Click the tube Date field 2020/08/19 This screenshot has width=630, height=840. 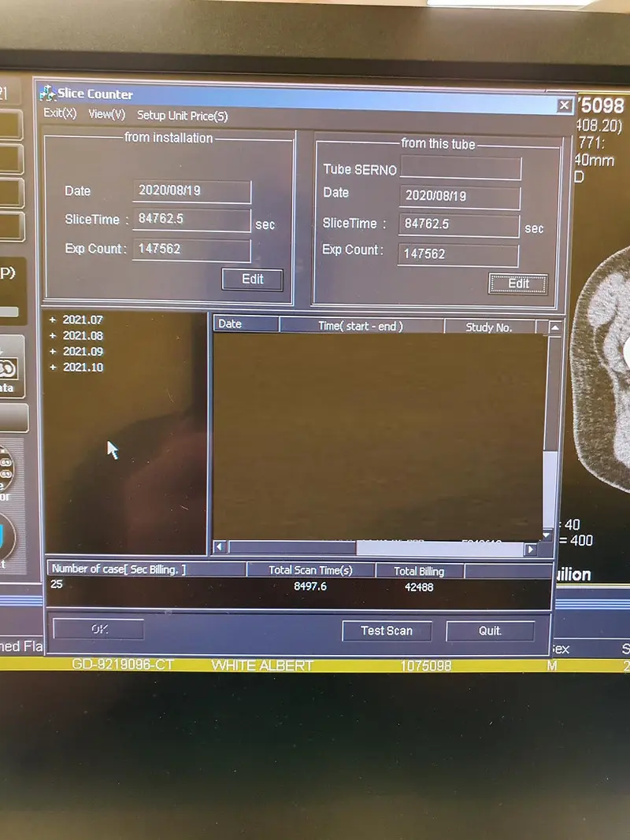click(460, 197)
